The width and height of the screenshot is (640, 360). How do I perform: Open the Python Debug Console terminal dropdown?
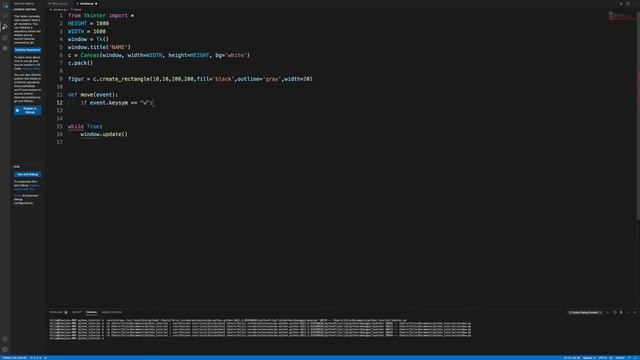[585, 312]
